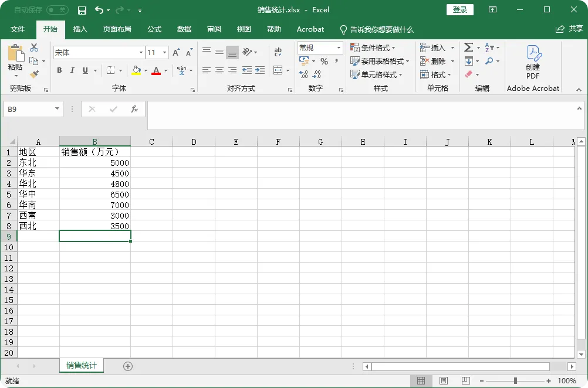This screenshot has width=588, height=388.
Task: Click the 登录 sign-in button
Action: coord(459,10)
